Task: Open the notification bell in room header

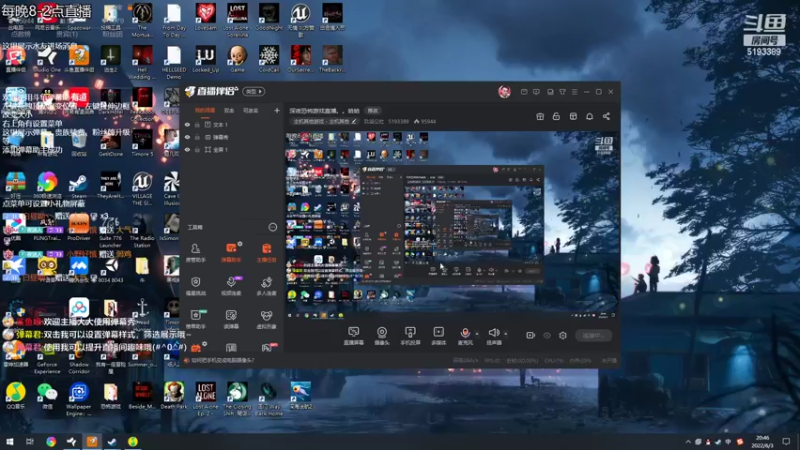Action: [x=589, y=116]
